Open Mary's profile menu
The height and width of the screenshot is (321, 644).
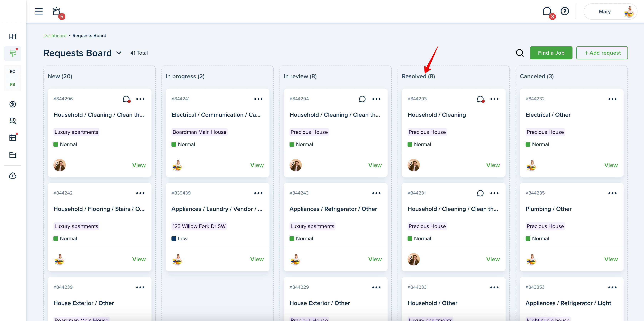(610, 12)
